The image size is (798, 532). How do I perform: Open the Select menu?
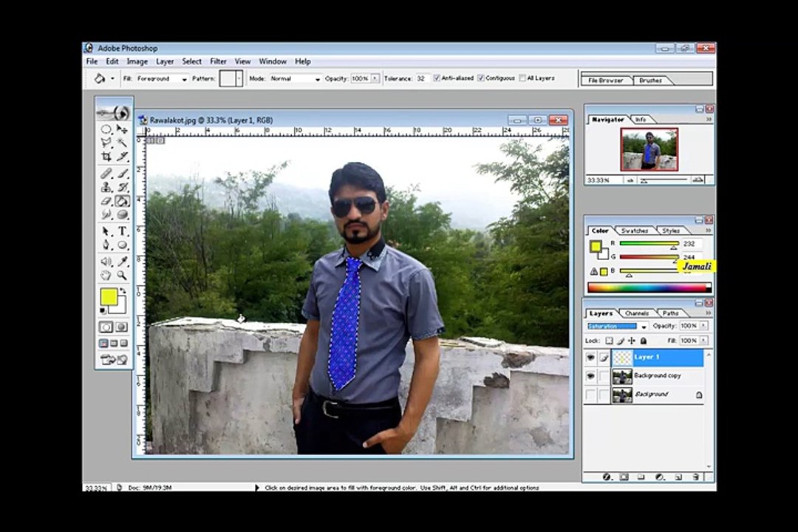(x=192, y=61)
